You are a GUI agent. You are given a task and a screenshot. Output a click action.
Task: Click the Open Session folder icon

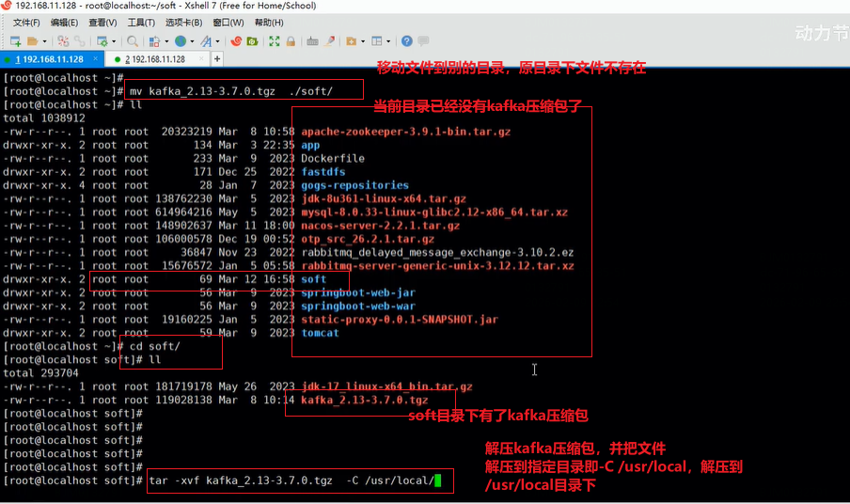(33, 41)
